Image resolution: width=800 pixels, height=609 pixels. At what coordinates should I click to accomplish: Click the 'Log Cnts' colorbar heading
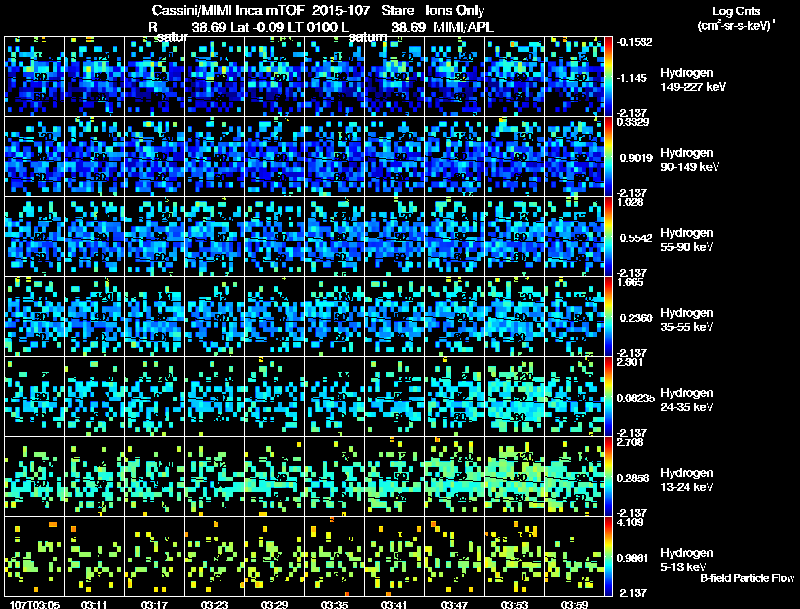pyautogui.click(x=736, y=11)
